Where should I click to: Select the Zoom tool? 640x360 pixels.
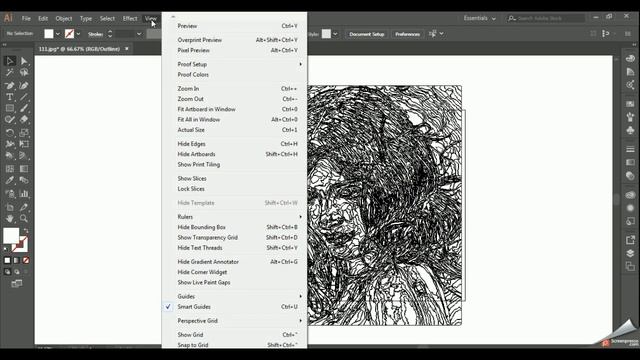point(24,218)
